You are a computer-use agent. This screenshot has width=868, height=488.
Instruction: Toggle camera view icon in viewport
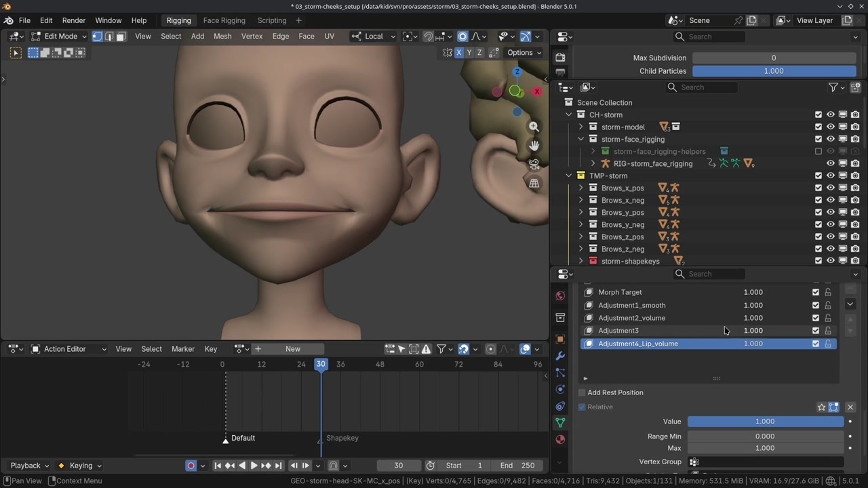click(x=534, y=165)
